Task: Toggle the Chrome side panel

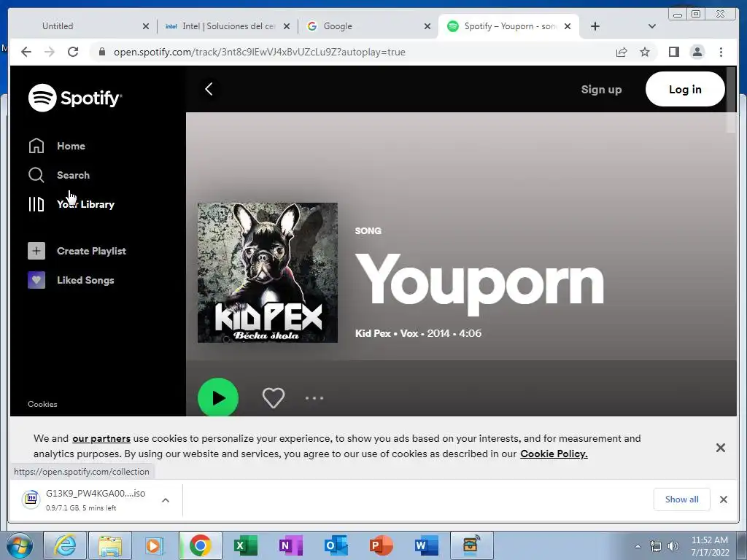Action: [673, 52]
